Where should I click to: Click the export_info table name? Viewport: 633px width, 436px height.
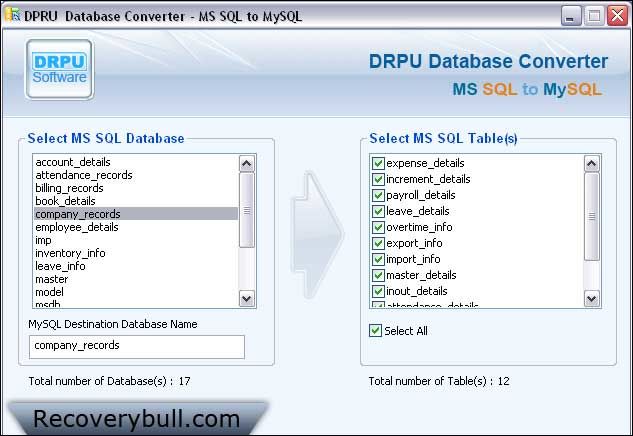click(x=414, y=243)
